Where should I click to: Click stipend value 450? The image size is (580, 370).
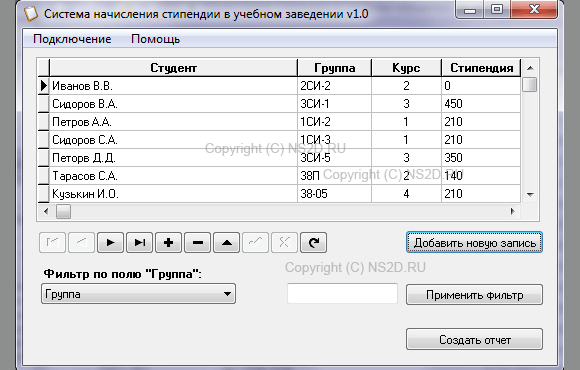pos(481,104)
